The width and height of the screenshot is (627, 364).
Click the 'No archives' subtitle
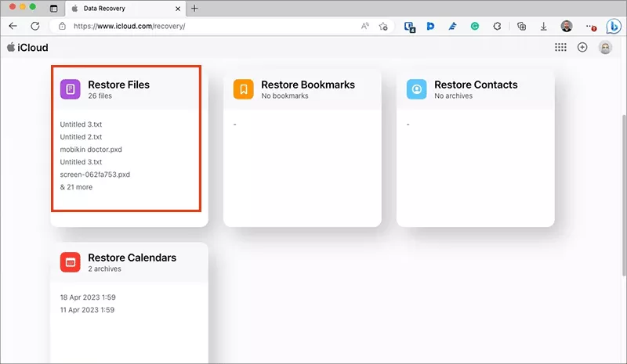pyautogui.click(x=454, y=96)
